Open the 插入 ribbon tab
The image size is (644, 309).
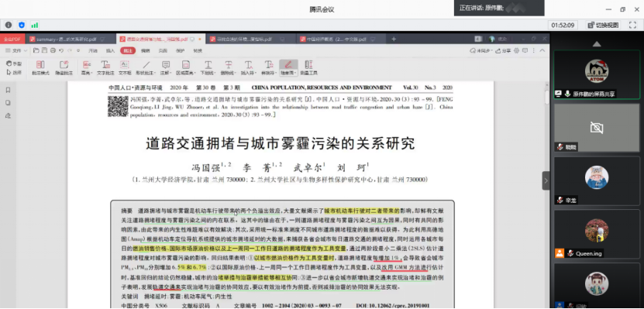pyautogui.click(x=111, y=50)
